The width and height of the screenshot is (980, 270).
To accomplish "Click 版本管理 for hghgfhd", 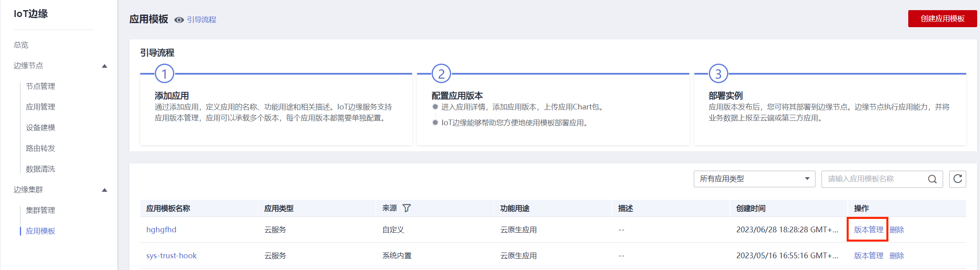I will (869, 229).
